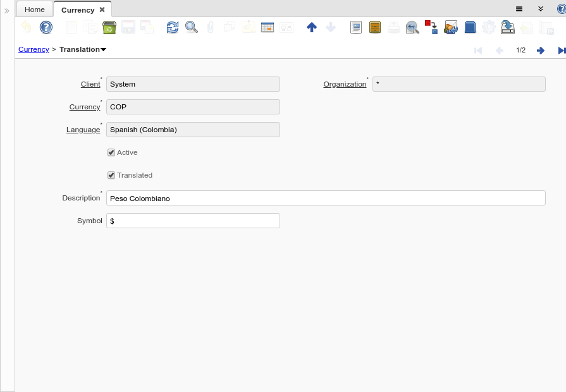Open Zoom Across icon
Viewport: 566px width, 392px height.
[412, 27]
